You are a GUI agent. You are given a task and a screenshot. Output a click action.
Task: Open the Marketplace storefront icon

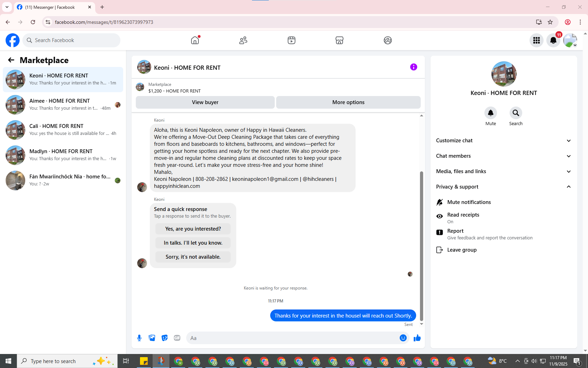339,40
